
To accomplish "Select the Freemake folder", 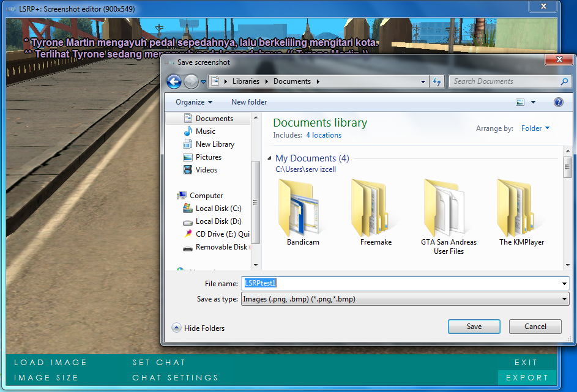I will click(376, 212).
